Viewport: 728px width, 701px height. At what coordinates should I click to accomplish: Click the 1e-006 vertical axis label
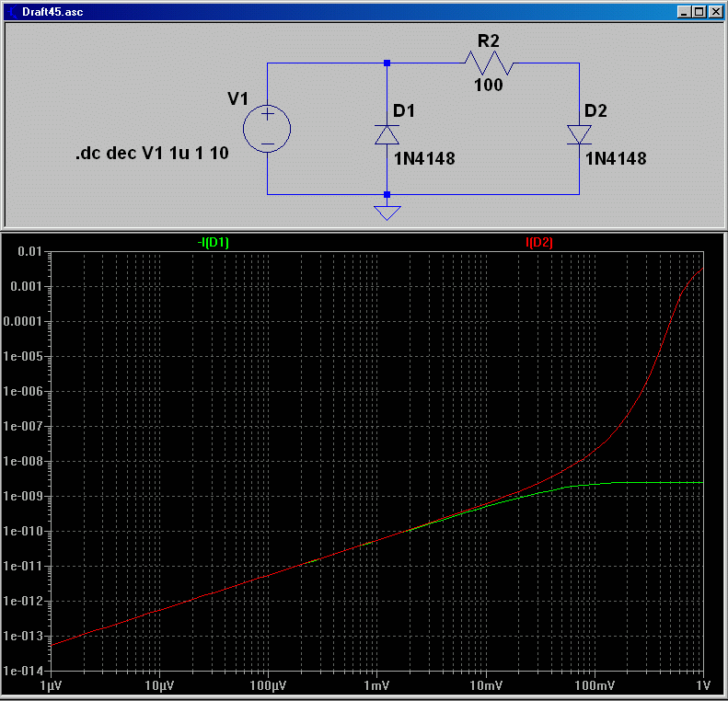tap(23, 391)
